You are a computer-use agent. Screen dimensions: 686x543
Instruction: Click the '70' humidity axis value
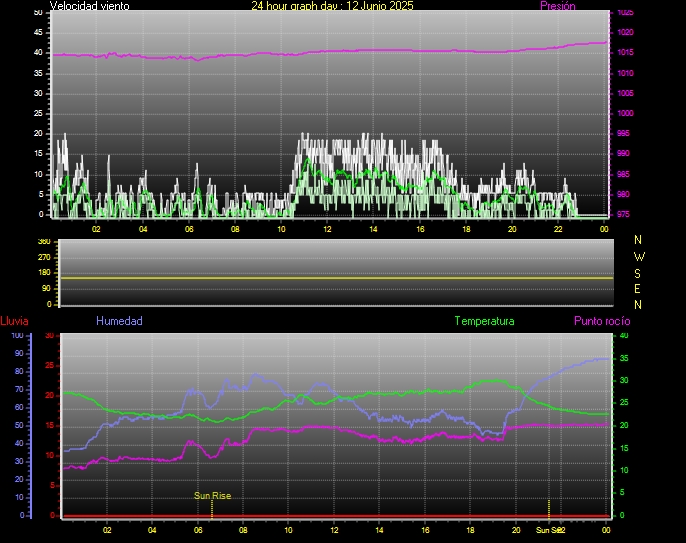tap(19, 389)
